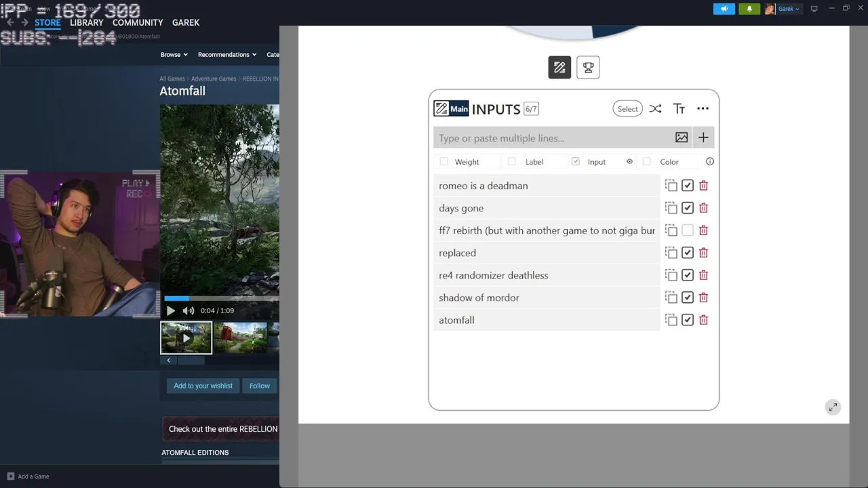The image size is (868, 488).
Task: Delete the 're4 randomizer deathless' entry
Action: point(703,274)
